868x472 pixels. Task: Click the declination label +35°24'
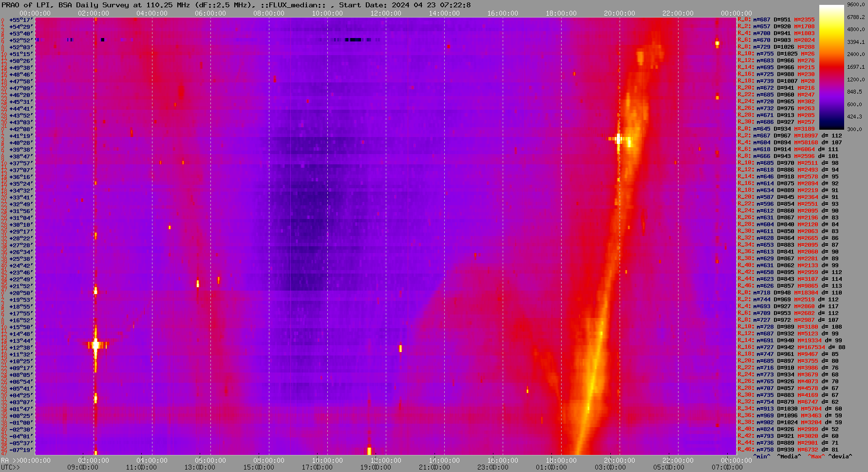point(21,184)
